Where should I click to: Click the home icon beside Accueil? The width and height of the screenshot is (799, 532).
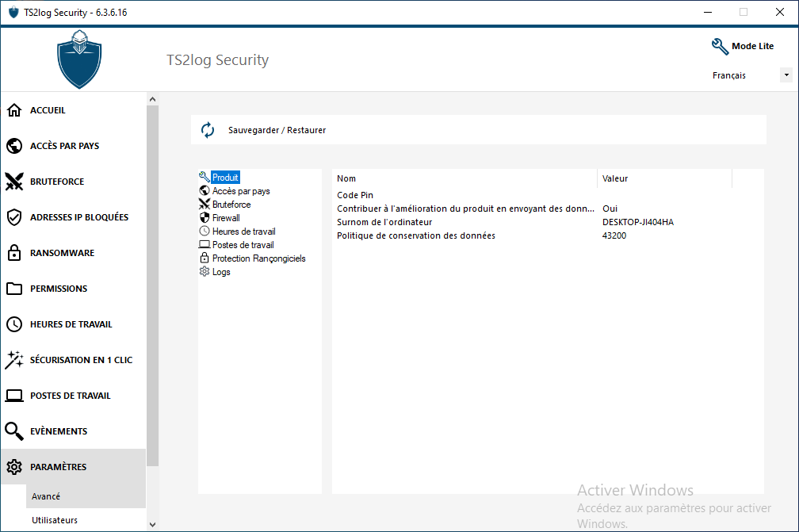14,110
